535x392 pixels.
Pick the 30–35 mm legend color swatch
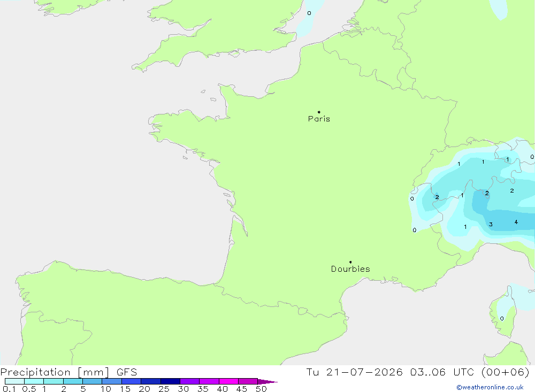click(190, 381)
